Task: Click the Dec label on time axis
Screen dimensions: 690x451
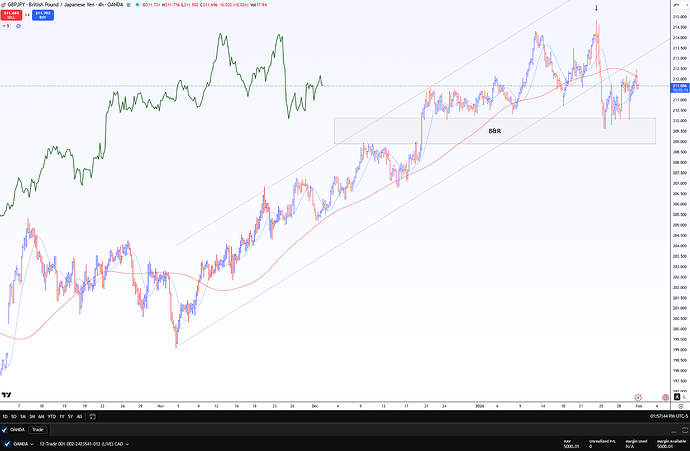Action: point(315,406)
